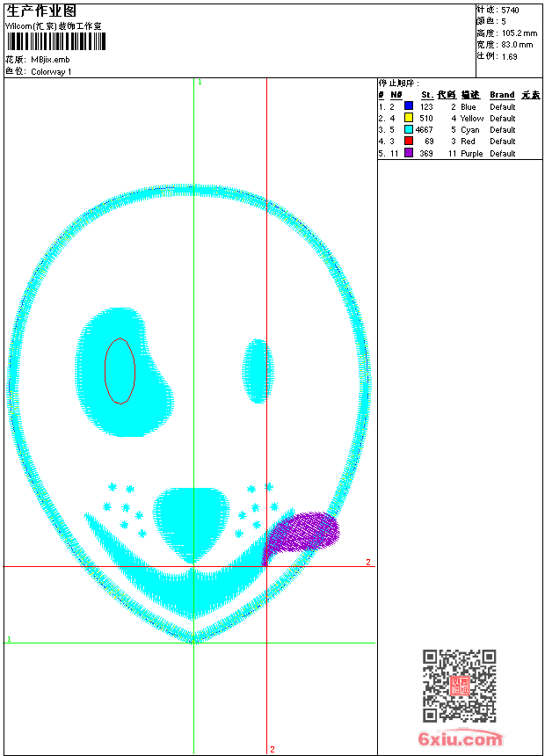The width and height of the screenshot is (545, 756).
Task: Select the small cyan right eye oval
Action: point(258,371)
